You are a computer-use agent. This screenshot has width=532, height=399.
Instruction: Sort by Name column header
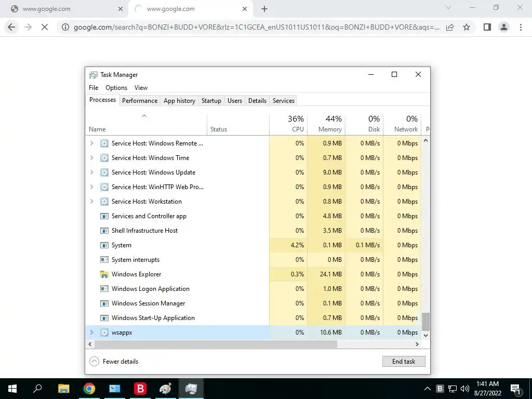point(146,124)
